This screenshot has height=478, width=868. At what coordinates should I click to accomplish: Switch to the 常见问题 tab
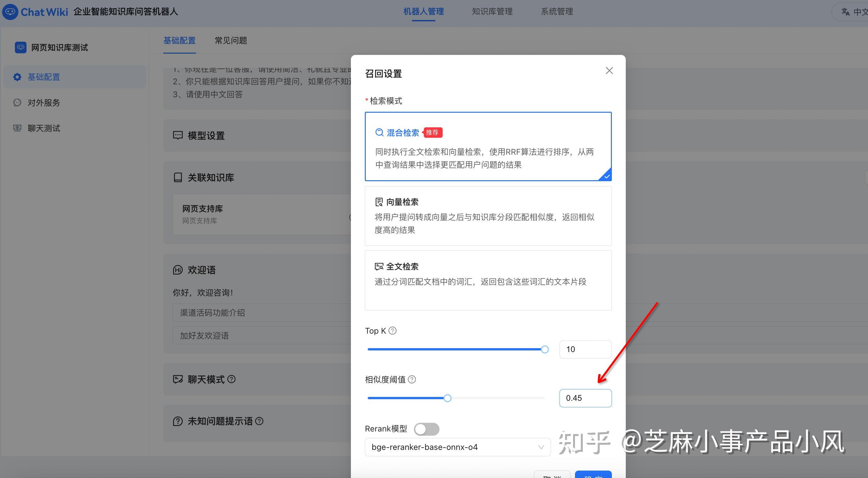(231, 40)
